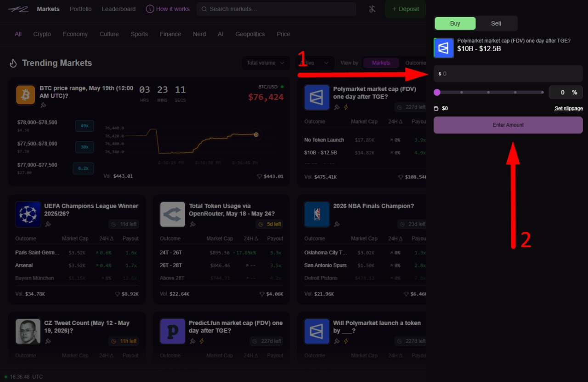
Task: Switch order panel to Buy
Action: [455, 23]
